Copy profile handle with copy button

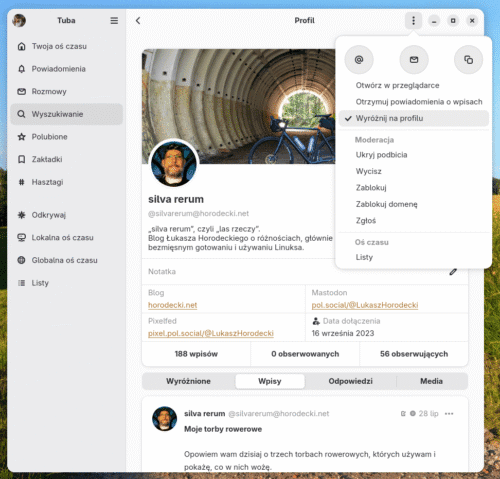point(468,60)
